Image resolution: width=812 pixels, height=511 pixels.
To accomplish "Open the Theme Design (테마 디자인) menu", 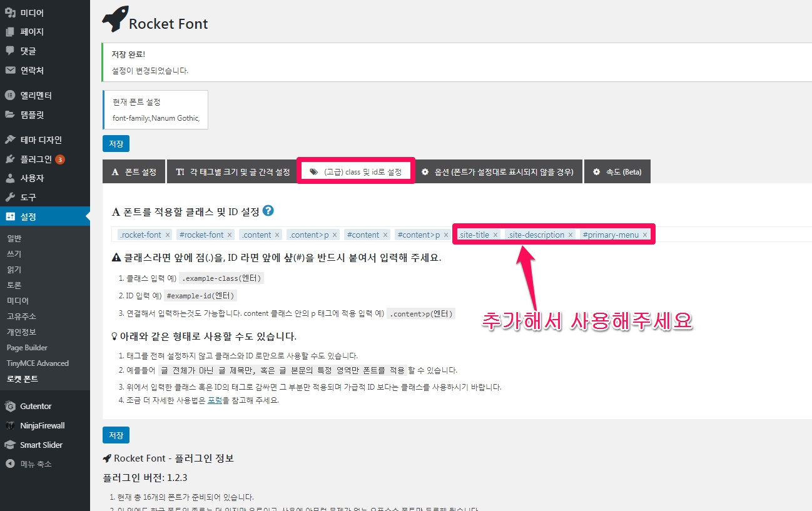I will pyautogui.click(x=41, y=139).
